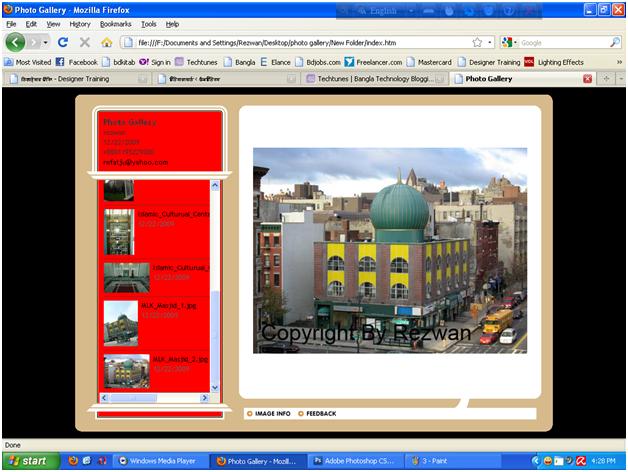
Task: Open the Lighting Effects bookmark
Action: 554,62
